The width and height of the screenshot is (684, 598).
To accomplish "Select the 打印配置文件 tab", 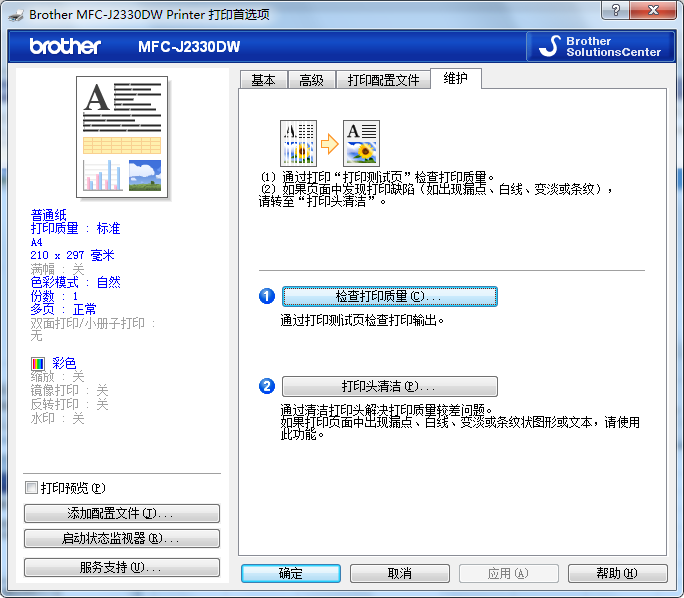I will 383,80.
